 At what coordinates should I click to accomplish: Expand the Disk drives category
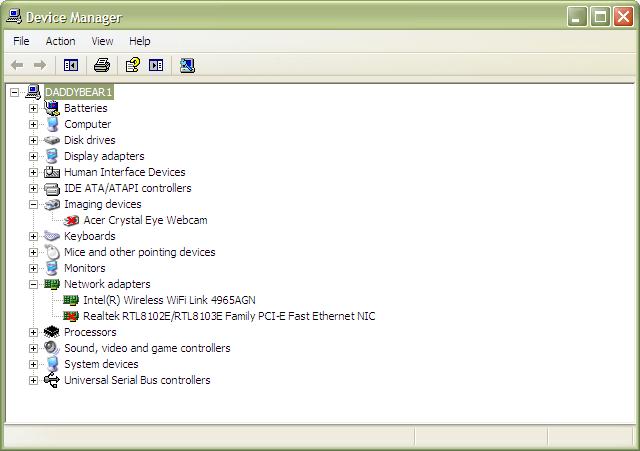click(x=33, y=140)
